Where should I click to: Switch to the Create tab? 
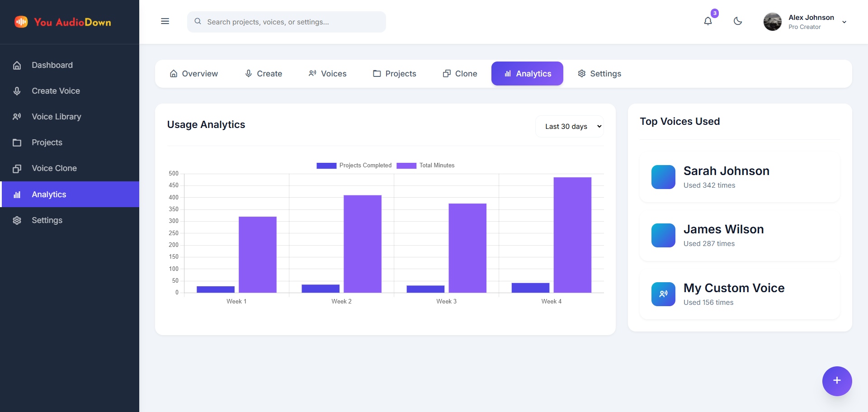(263, 74)
